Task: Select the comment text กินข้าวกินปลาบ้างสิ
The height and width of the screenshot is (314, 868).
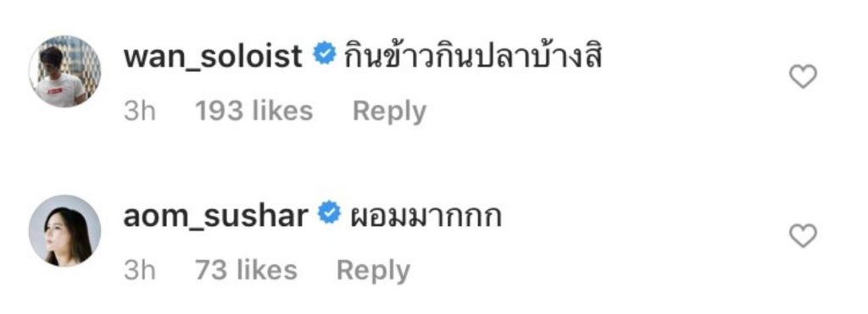Action: tap(473, 56)
